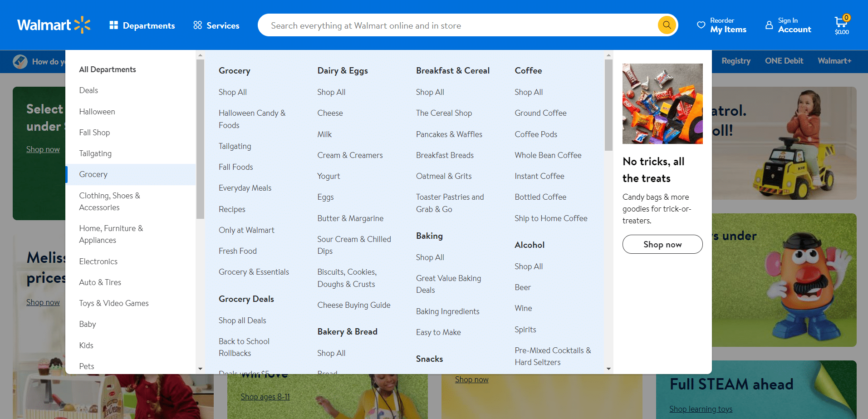Click submenu scrollbar up arrow
Viewport: 868px width, 419px height.
608,55
